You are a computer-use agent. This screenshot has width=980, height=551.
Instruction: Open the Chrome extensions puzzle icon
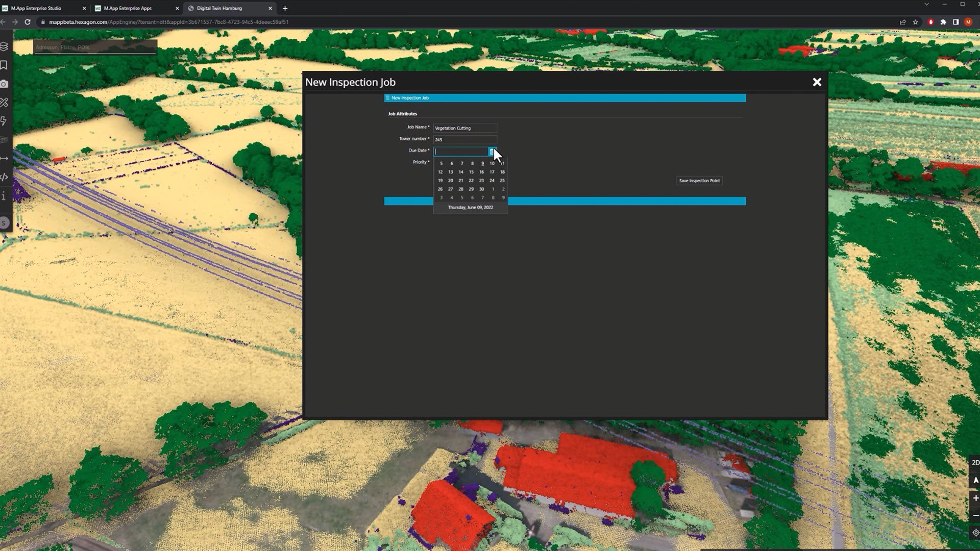(x=943, y=22)
